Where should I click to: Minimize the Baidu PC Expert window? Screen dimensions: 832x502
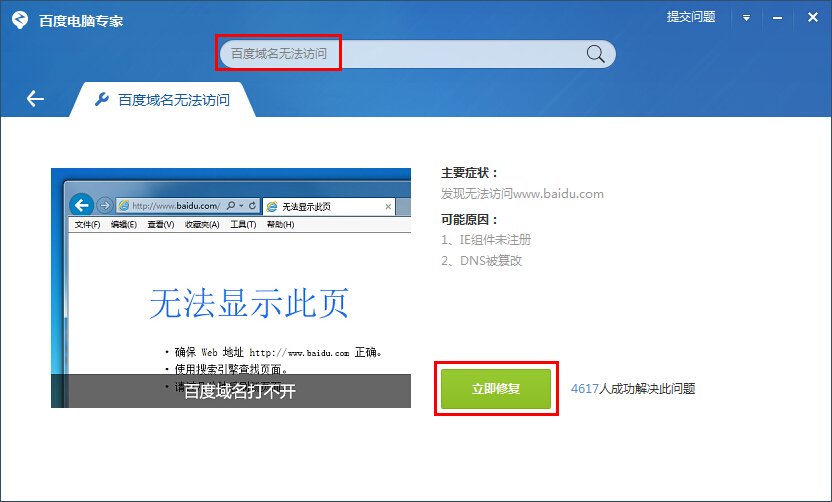777,18
